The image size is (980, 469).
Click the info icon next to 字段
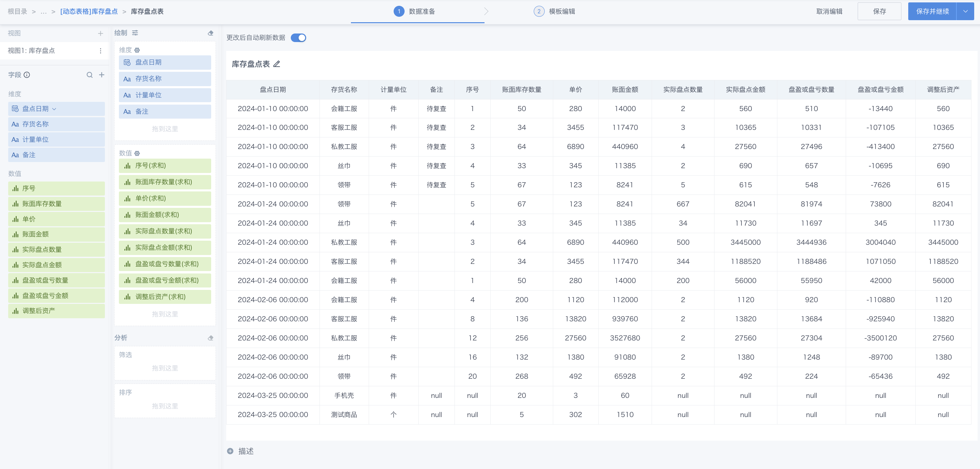point(27,75)
